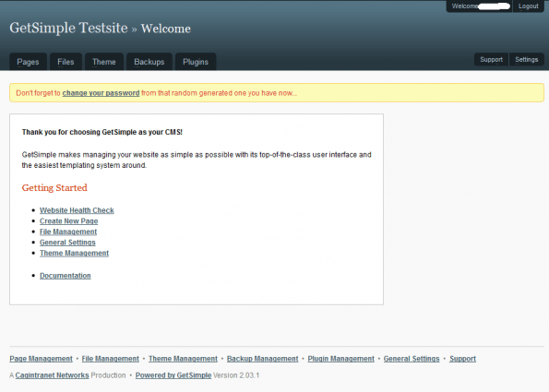549x392 pixels.
Task: Open the Documentation link
Action: click(66, 276)
